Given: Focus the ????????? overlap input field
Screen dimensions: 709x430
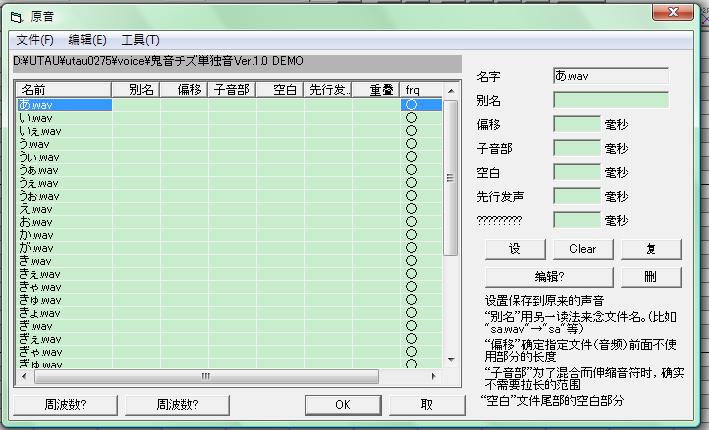Looking at the screenshot, I should point(577,220).
